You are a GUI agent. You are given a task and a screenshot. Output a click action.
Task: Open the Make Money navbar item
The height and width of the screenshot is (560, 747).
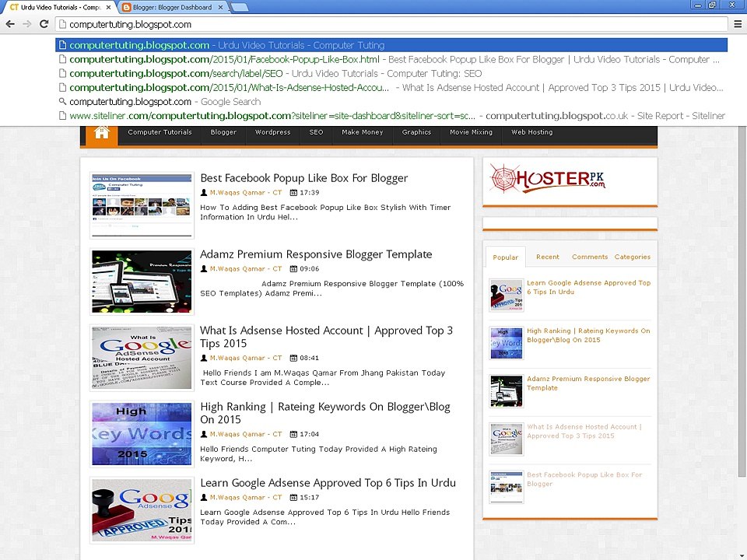362,132
